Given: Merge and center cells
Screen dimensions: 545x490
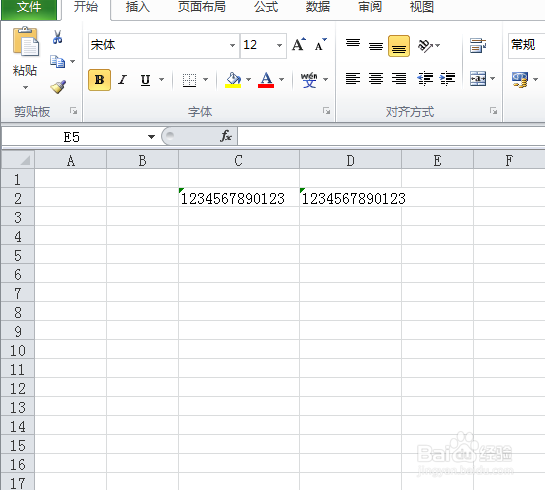Looking at the screenshot, I should [478, 79].
